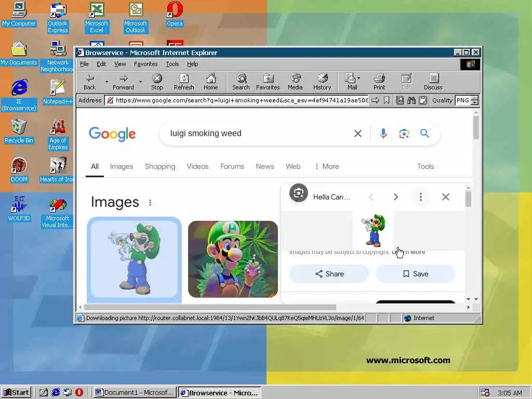
Task: Open the Quality PNG combo box
Action: [x=467, y=100]
